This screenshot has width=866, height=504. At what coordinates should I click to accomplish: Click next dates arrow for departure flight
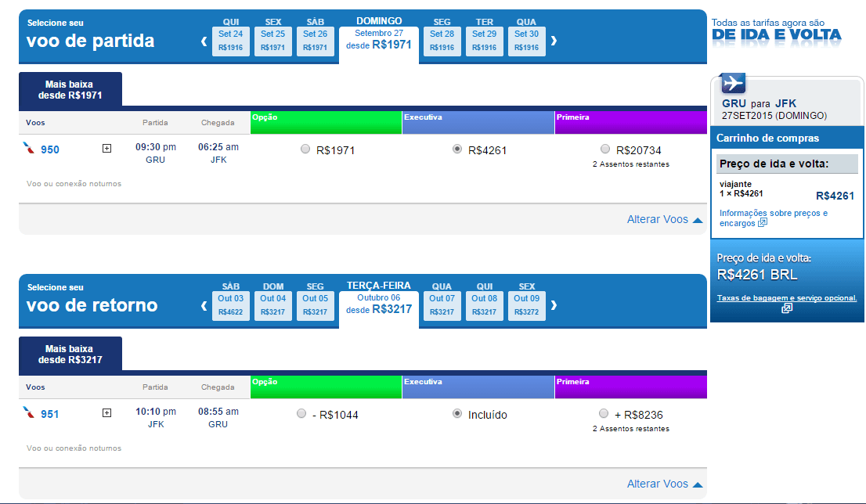pyautogui.click(x=554, y=41)
